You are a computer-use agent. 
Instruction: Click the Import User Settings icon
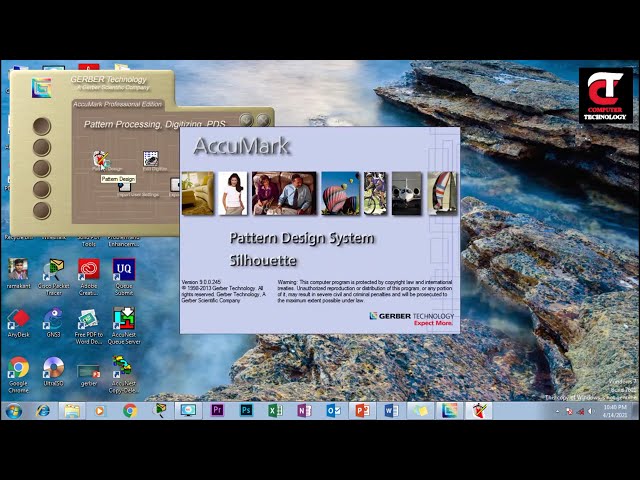[124, 187]
